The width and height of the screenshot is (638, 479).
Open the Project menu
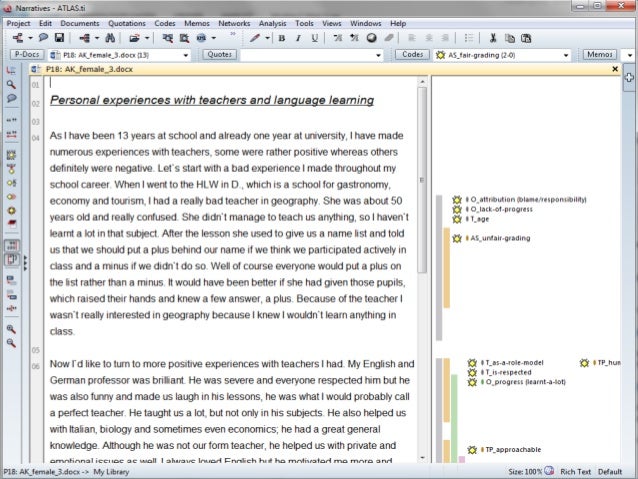18,23
